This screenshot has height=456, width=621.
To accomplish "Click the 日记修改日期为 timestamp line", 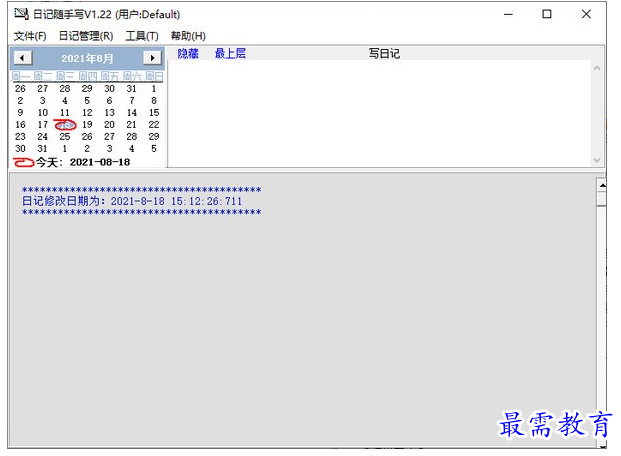I will pyautogui.click(x=132, y=201).
